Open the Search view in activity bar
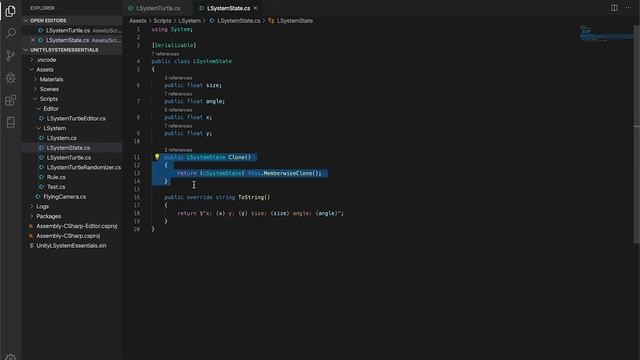Image resolution: width=640 pixels, height=360 pixels. 11,33
